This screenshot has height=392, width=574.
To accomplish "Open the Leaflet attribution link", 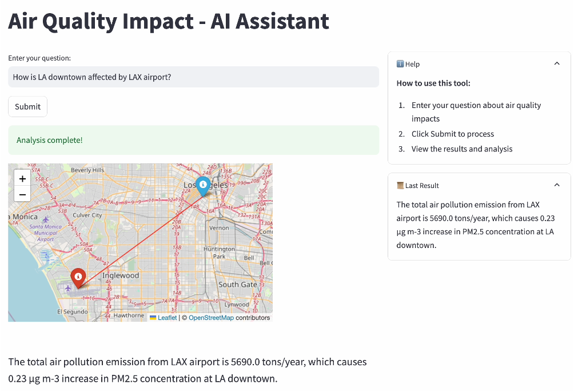I will pos(167,318).
